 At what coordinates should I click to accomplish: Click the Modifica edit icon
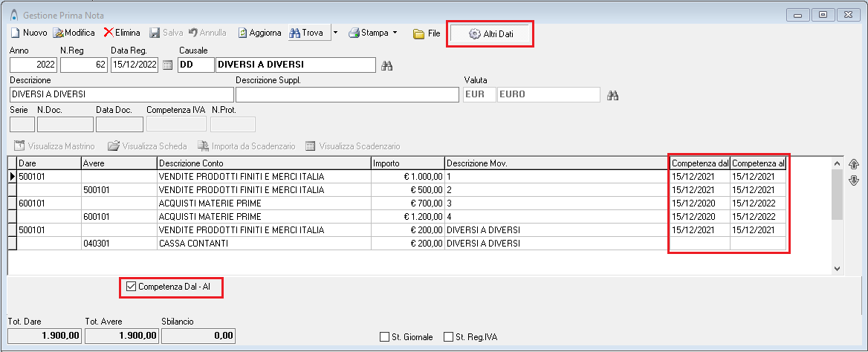59,33
